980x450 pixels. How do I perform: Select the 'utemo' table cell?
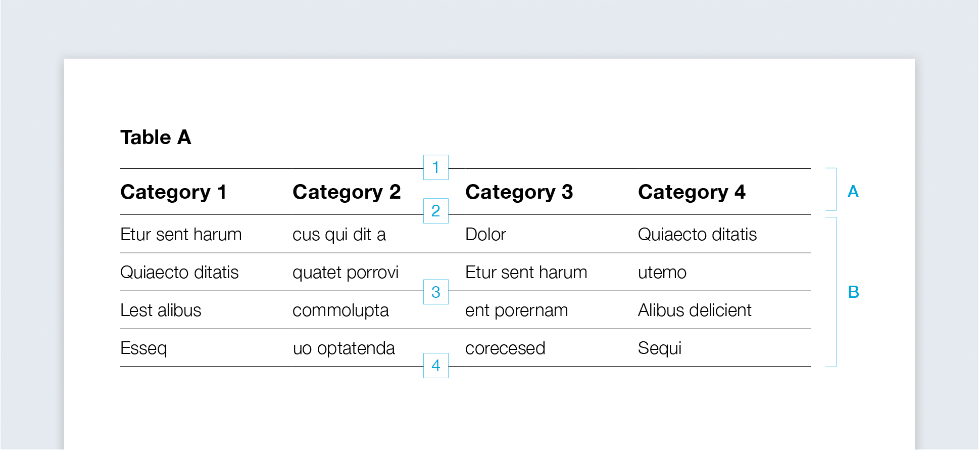point(662,273)
